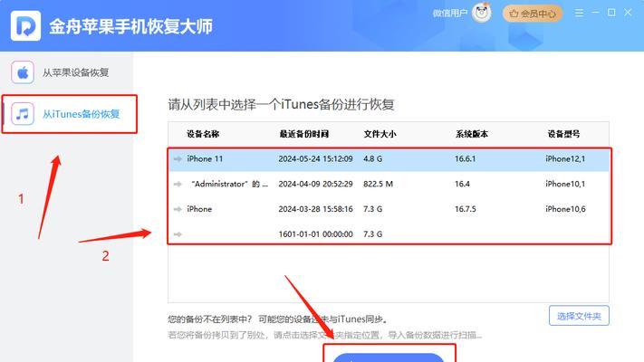Click the 文件大小 column header
644x362 pixels.
coord(380,134)
